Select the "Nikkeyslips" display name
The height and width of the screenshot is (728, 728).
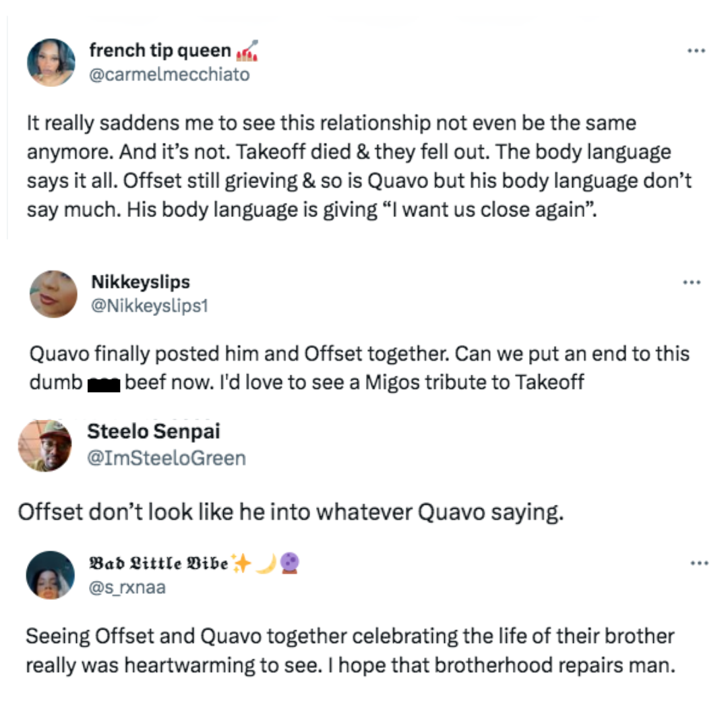click(x=140, y=282)
